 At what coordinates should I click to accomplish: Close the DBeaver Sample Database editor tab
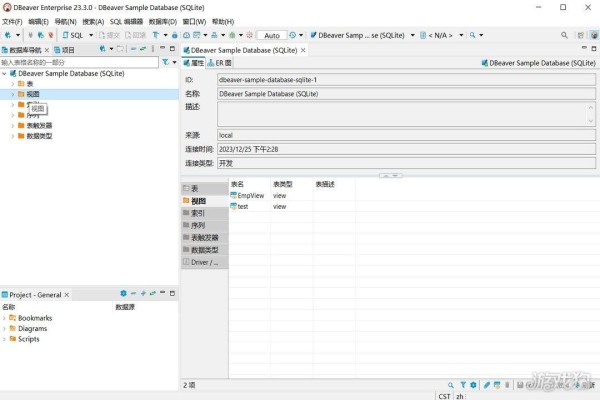point(303,50)
